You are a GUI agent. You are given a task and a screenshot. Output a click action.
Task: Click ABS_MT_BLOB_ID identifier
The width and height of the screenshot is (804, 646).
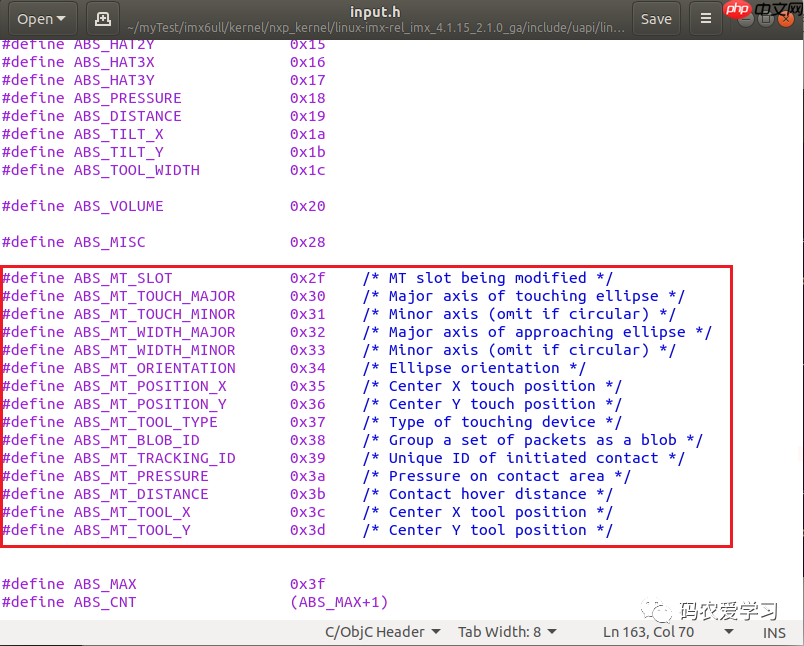point(136,440)
